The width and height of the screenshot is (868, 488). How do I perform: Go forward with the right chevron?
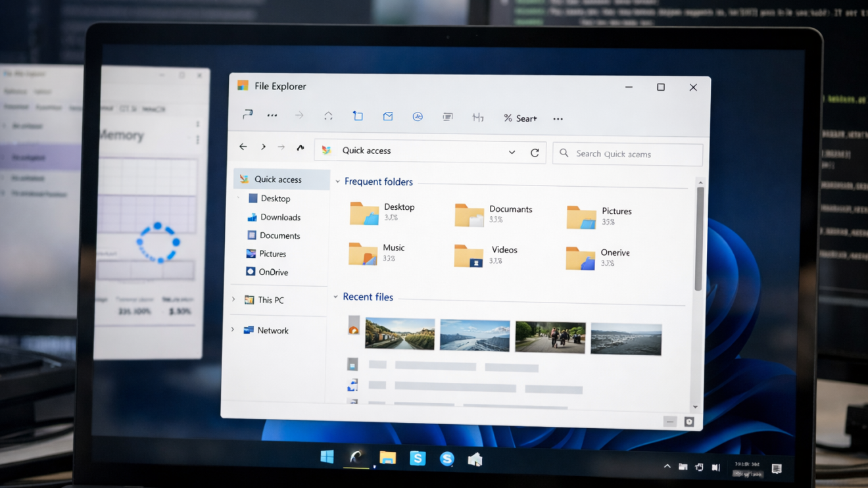click(263, 147)
